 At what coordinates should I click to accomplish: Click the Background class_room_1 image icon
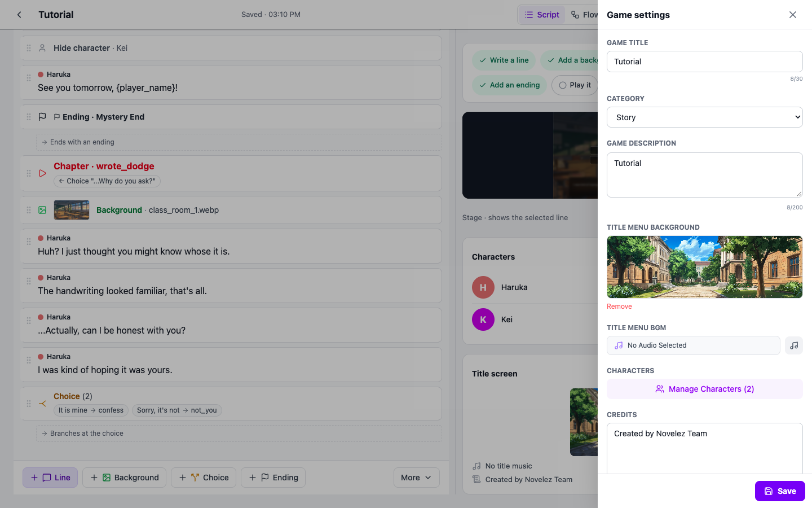click(x=42, y=210)
